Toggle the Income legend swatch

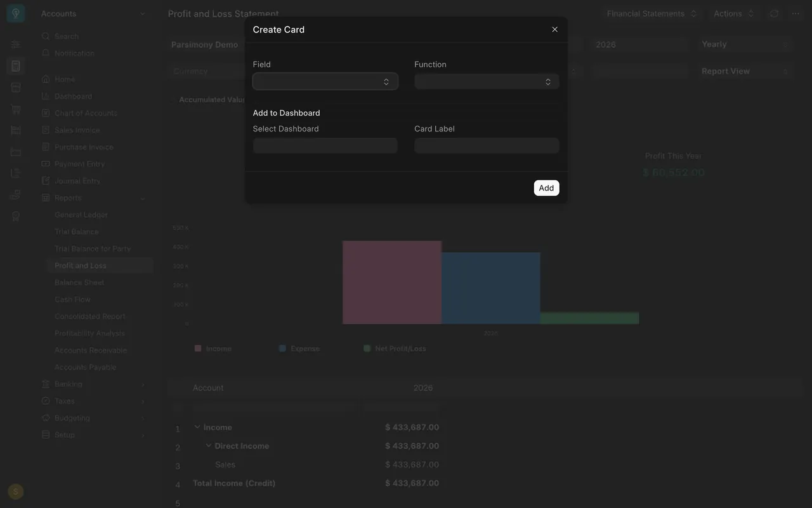click(x=198, y=349)
